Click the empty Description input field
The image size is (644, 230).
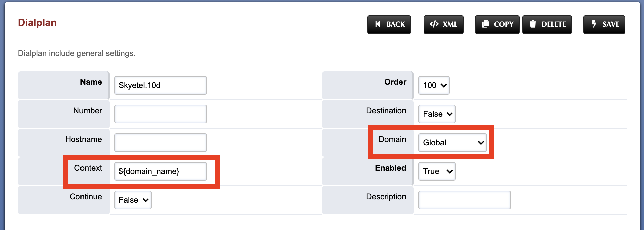tap(465, 200)
